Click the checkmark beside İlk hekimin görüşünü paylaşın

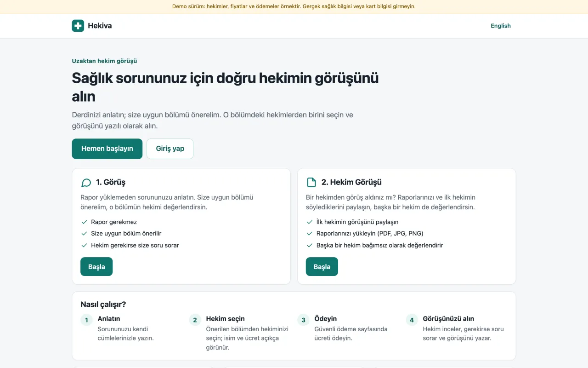tap(310, 222)
